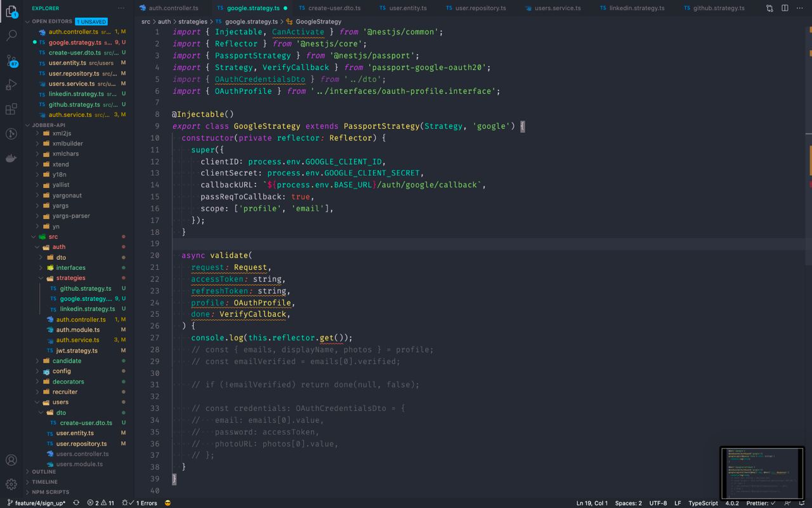Click the Synchronize Changes status bar icon
Viewport: 812px width, 508px height.
tap(76, 503)
